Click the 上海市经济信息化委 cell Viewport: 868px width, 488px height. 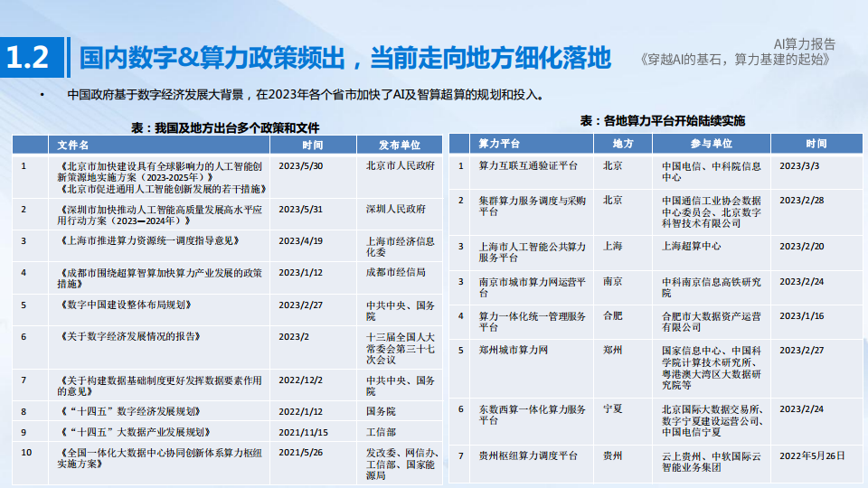tap(401, 247)
